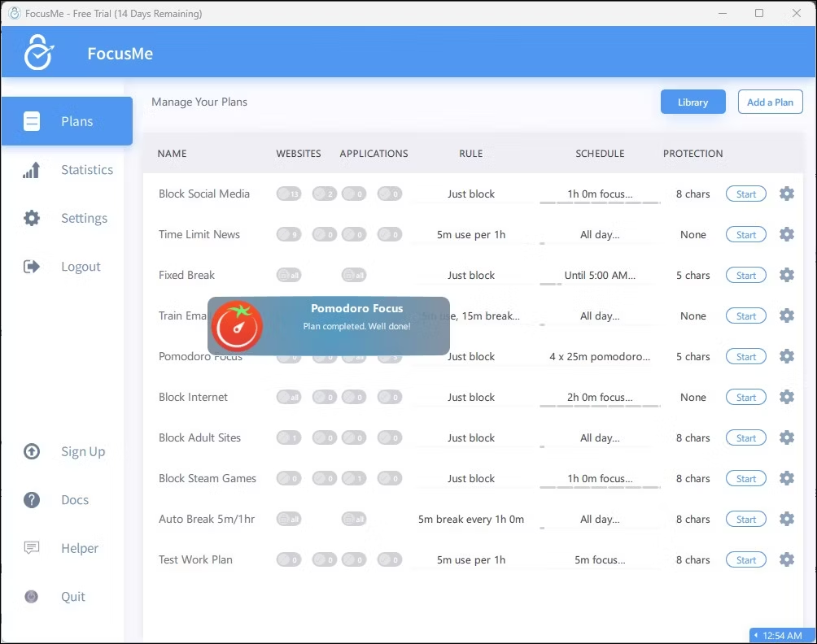Start the Block Adult Sites plan
The height and width of the screenshot is (644, 817).
click(x=746, y=437)
